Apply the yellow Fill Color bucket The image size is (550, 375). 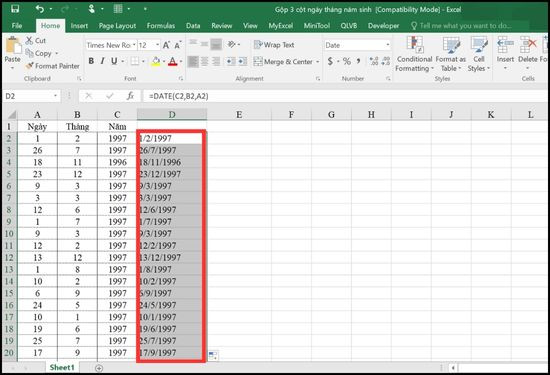click(156, 61)
